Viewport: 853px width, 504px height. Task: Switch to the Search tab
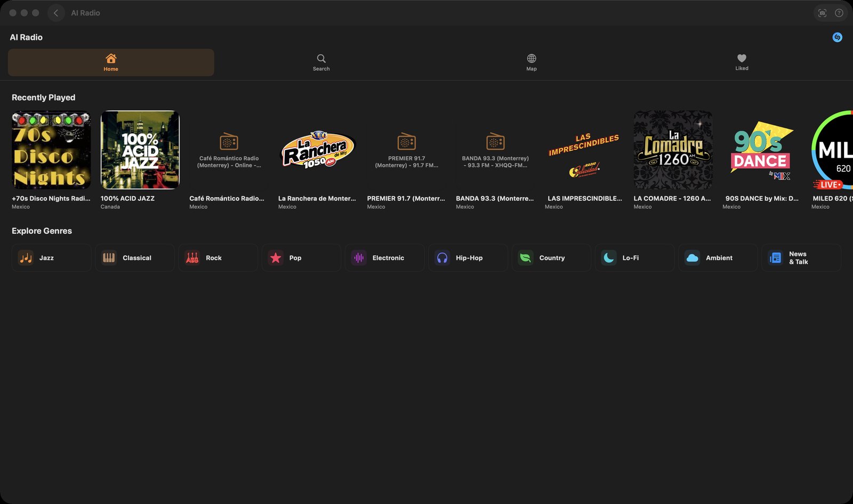click(321, 62)
